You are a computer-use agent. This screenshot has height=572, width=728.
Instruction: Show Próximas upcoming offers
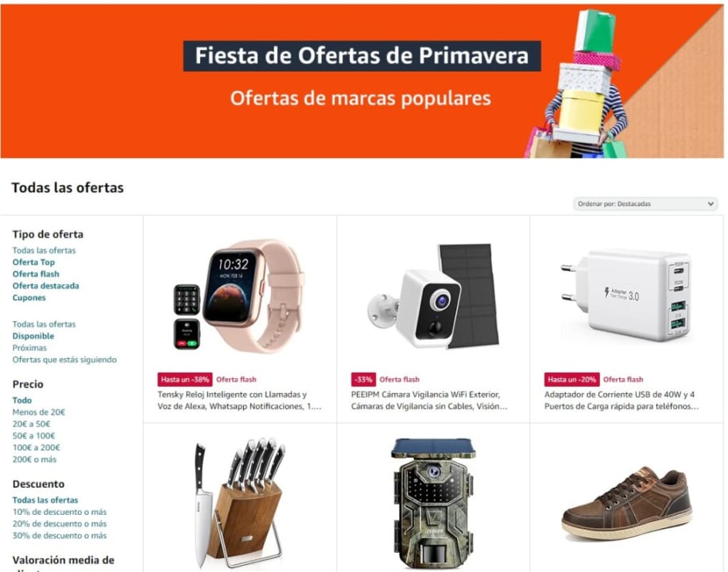(29, 348)
